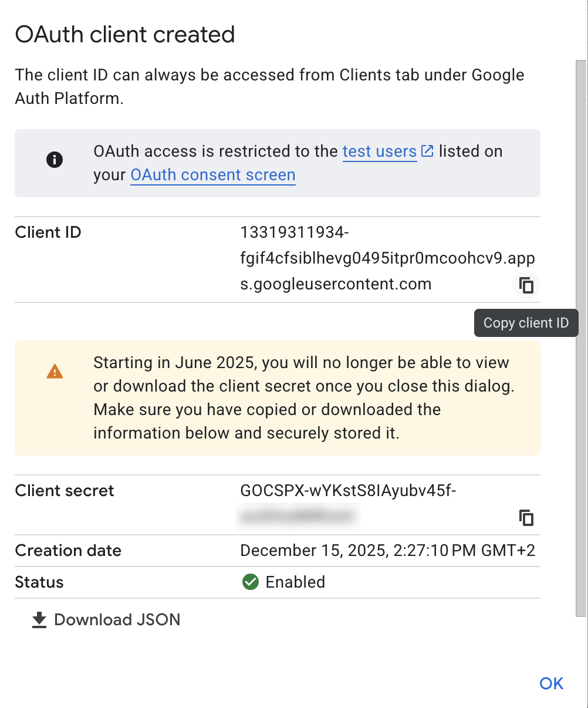
Task: Click the OAuth client created title
Action: click(125, 34)
